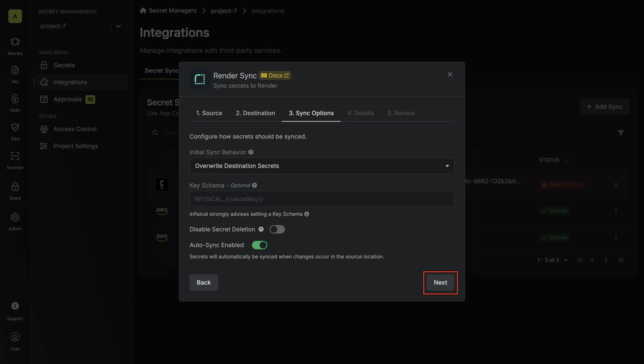Close the Render Sync dialog

450,75
